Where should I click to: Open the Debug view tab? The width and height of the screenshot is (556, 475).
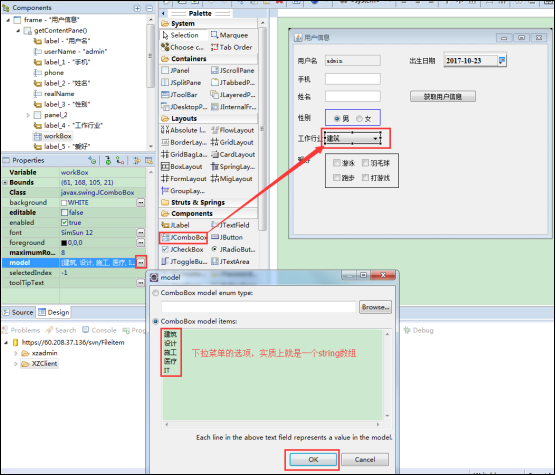(419, 330)
